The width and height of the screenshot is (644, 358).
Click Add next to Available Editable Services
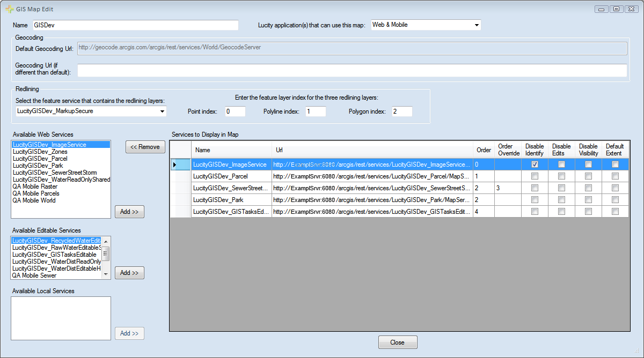pyautogui.click(x=129, y=272)
